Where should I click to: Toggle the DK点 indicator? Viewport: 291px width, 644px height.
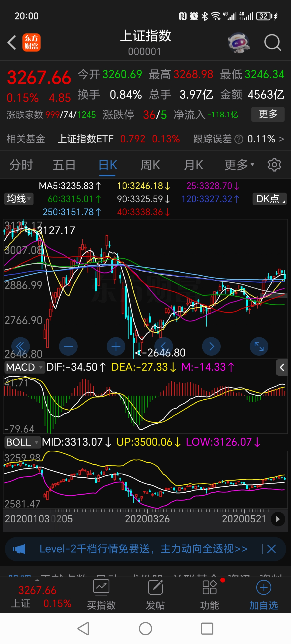[269, 199]
